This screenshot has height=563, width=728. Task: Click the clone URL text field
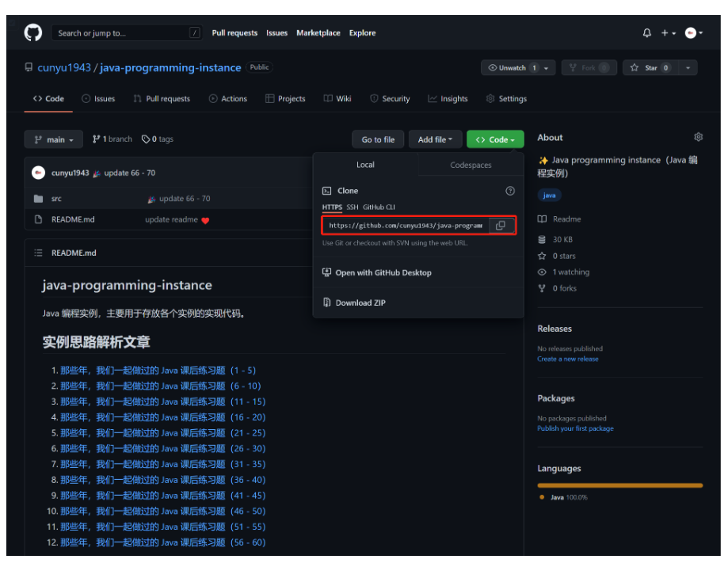[406, 226]
